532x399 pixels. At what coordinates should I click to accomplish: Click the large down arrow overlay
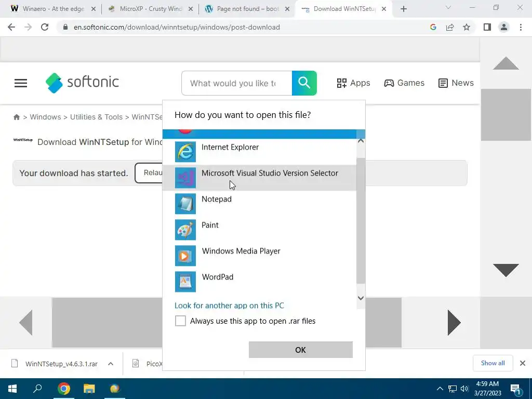pyautogui.click(x=506, y=270)
